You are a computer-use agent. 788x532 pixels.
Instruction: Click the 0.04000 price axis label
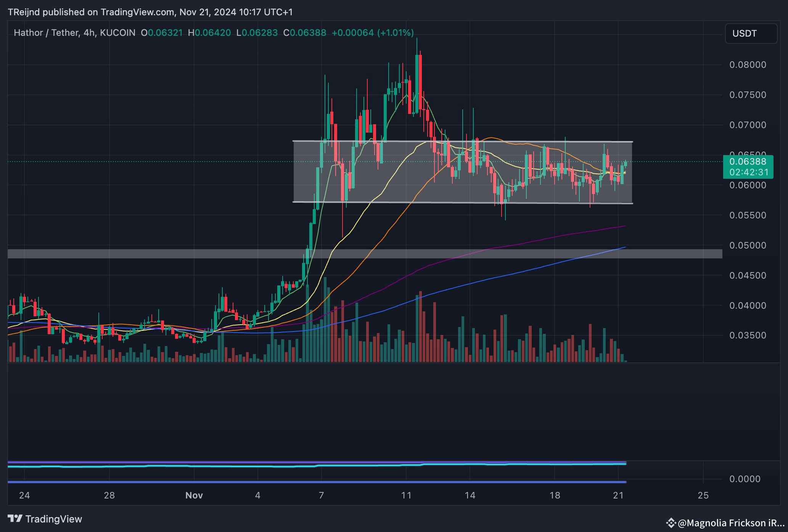point(748,306)
